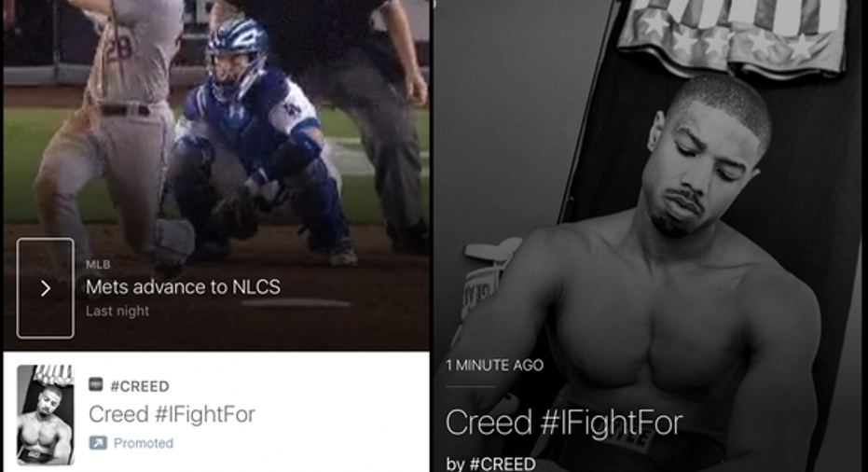Tap the small avatar icon beside #CREED
The width and height of the screenshot is (868, 472).
[96, 384]
